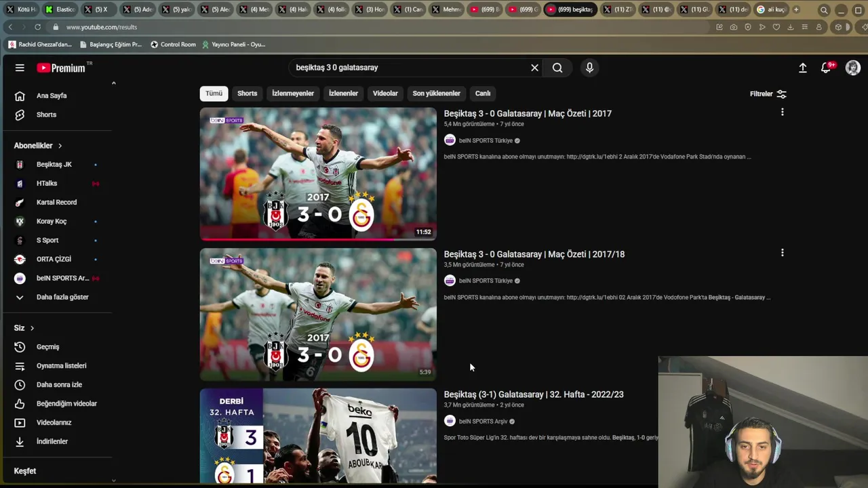The image size is (868, 488).
Task: Select the Canlı filter chip
Action: [x=483, y=94]
